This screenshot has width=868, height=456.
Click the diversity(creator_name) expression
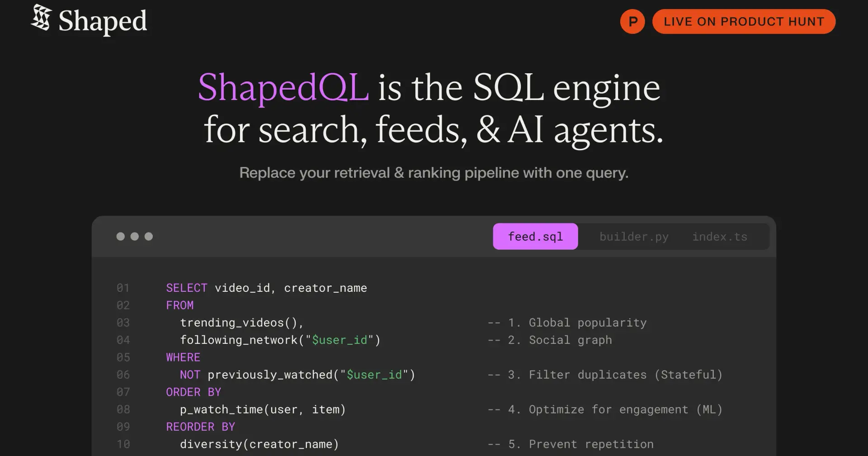coord(259,444)
